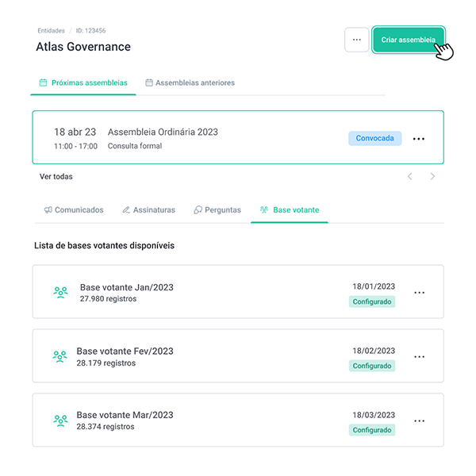
Task: Open the Assembleias anteriores tab
Action: tap(190, 83)
